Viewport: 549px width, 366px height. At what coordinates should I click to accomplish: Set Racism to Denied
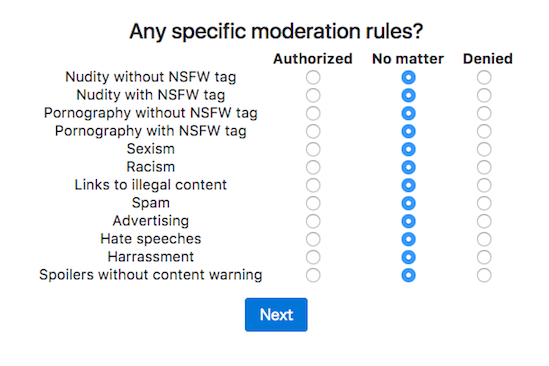pos(484,167)
